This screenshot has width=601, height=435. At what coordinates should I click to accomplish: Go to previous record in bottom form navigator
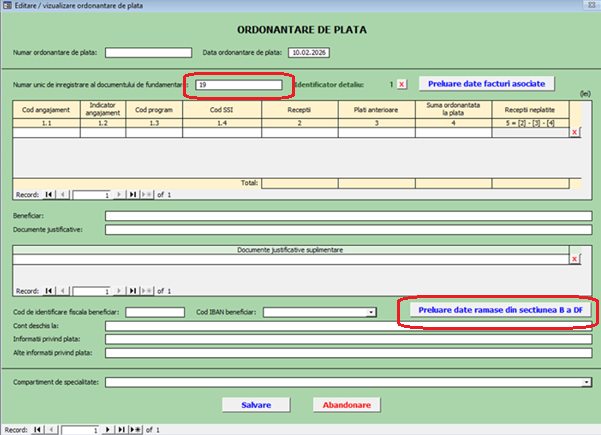tap(52, 430)
